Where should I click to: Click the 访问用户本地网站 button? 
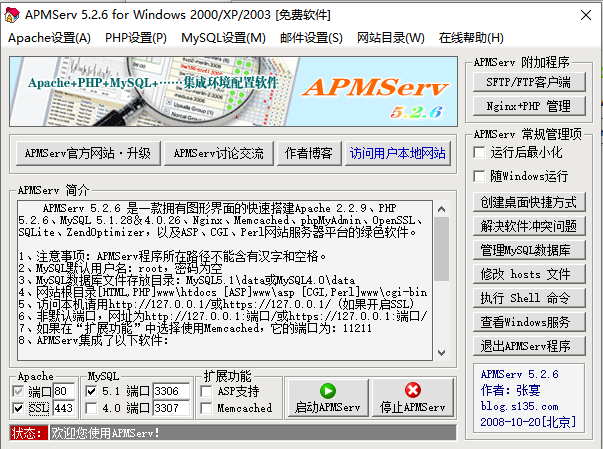[397, 153]
